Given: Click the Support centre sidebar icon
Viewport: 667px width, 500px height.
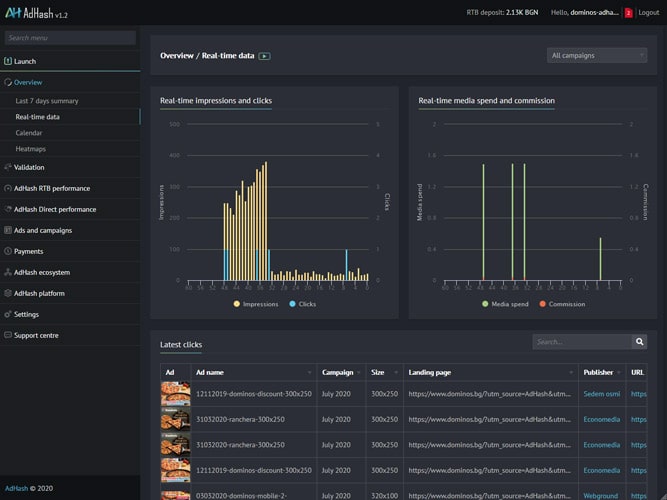Looking at the screenshot, I should click(7, 335).
